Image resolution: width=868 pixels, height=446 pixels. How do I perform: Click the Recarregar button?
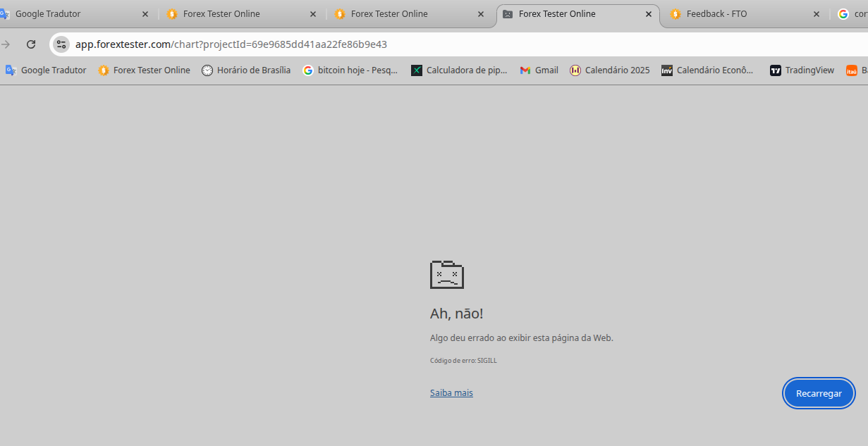(x=819, y=393)
